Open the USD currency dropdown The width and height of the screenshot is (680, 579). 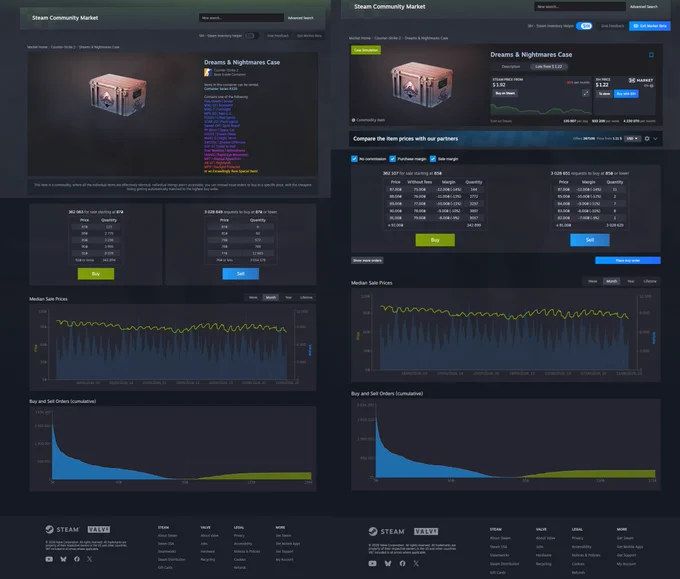click(633, 139)
